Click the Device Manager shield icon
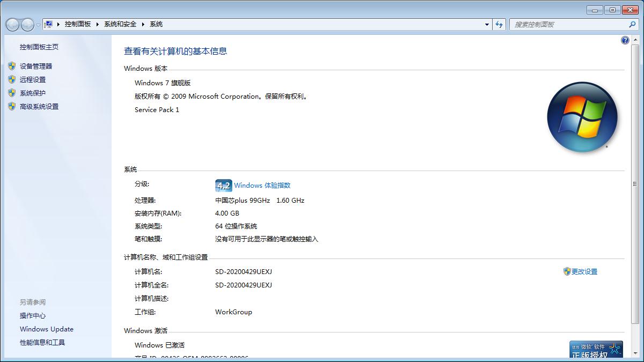 12,66
